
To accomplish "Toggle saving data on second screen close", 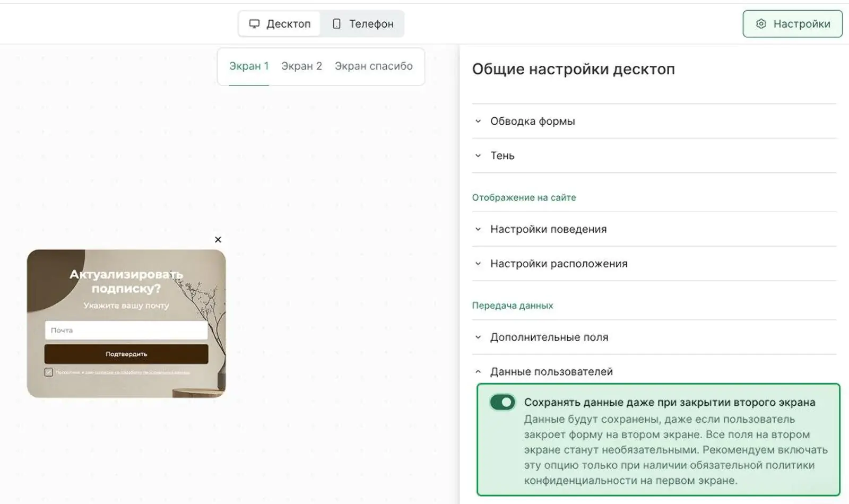I will 503,402.
